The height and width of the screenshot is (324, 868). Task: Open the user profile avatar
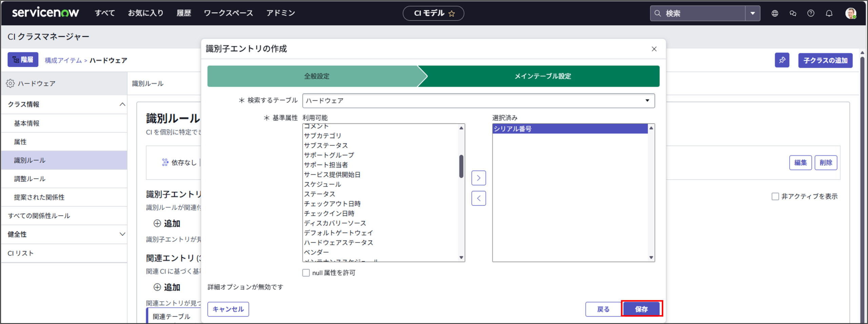click(851, 13)
